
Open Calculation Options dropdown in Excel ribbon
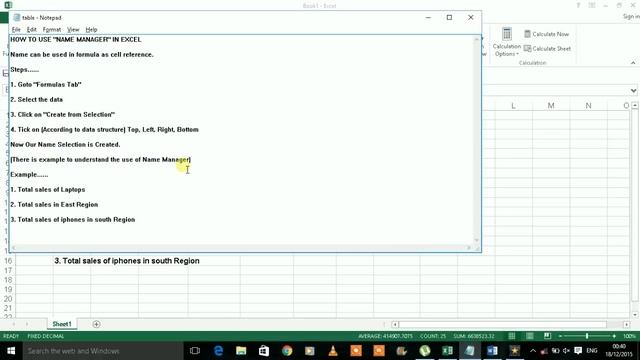pyautogui.click(x=507, y=50)
